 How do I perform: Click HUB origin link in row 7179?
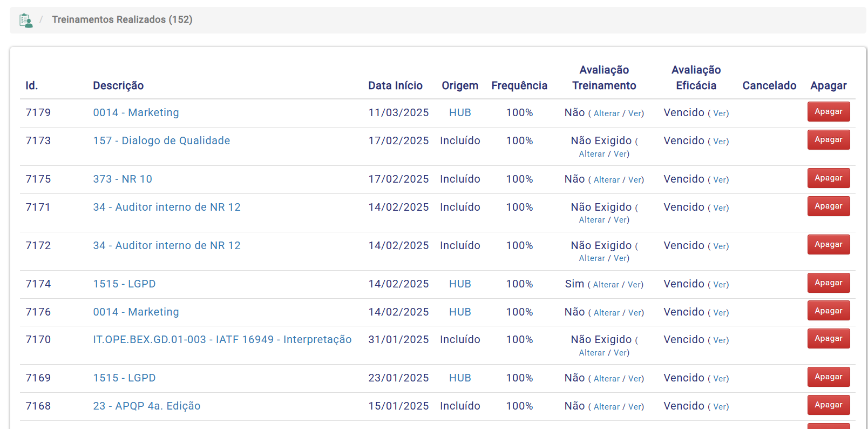(460, 112)
